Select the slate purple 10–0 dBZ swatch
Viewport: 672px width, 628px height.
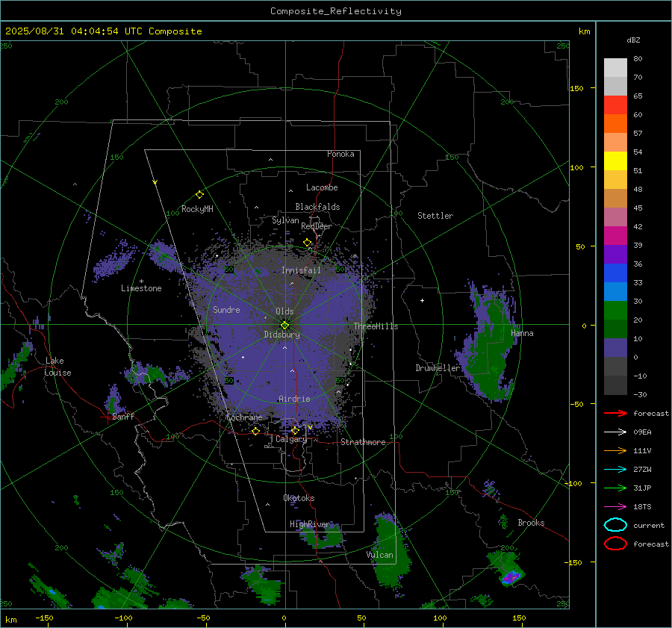coord(615,348)
